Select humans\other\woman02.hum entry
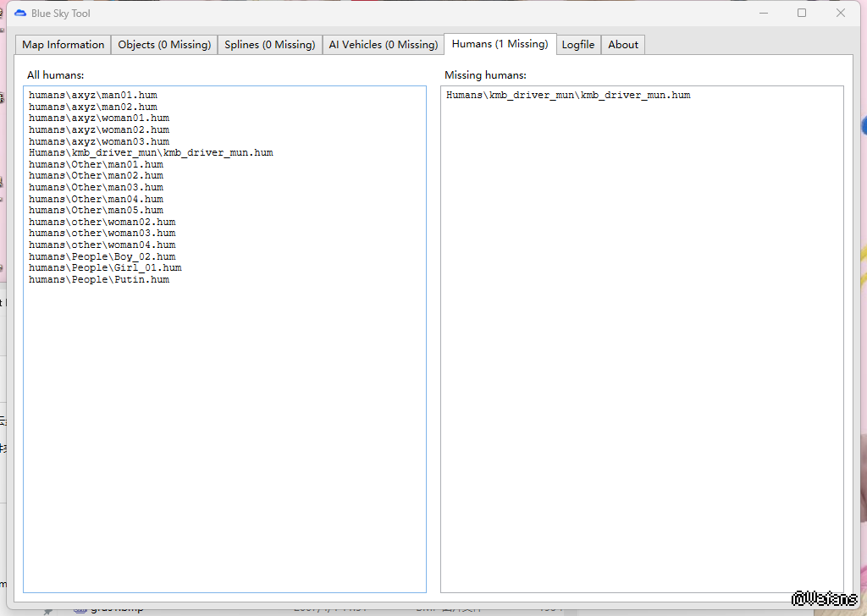Screen dimensions: 867x616 coord(102,222)
